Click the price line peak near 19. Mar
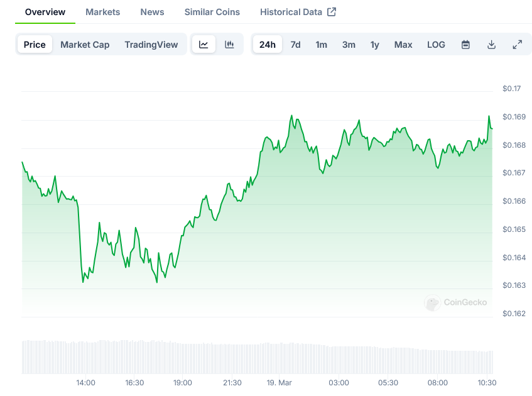Screen dimensions: 532x396 coord(291,116)
